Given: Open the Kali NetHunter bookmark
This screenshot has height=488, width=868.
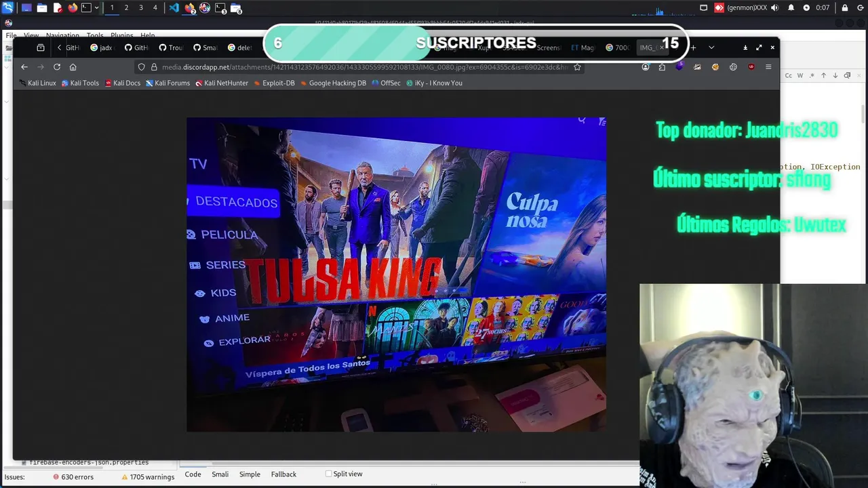Looking at the screenshot, I should [222, 83].
